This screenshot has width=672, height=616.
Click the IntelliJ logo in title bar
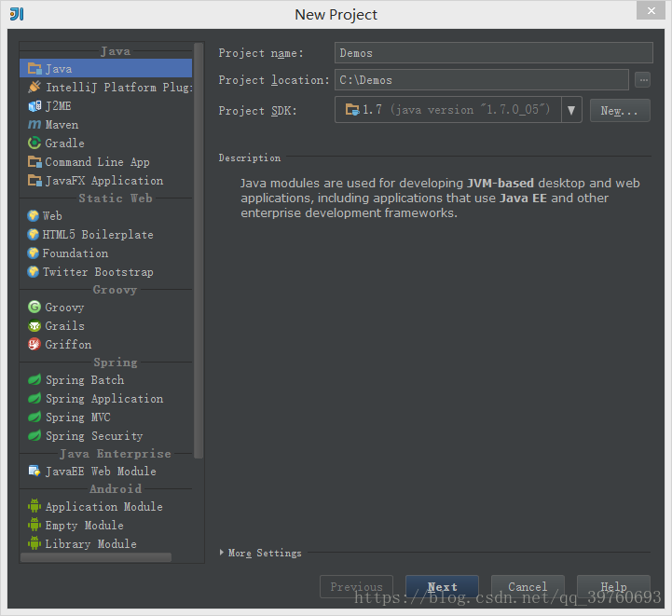tap(17, 14)
